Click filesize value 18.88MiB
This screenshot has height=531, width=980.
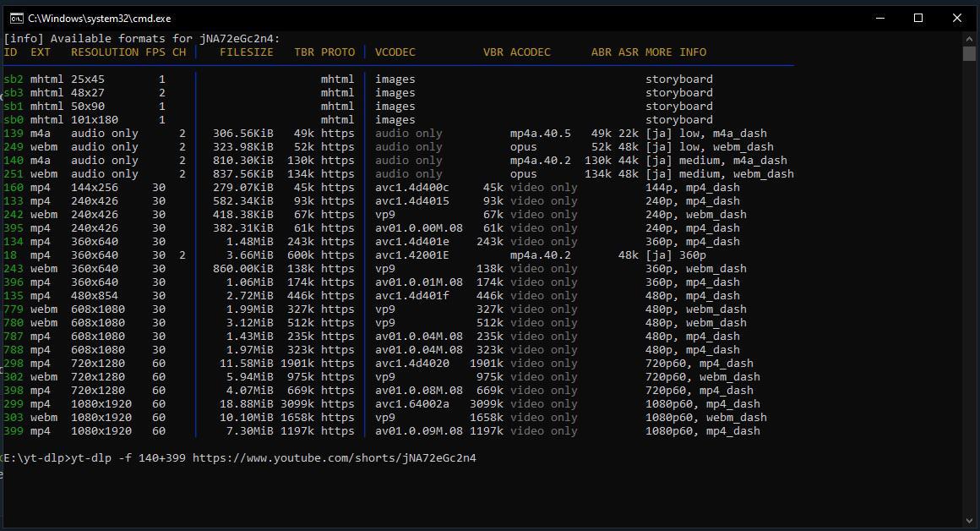[x=246, y=404]
